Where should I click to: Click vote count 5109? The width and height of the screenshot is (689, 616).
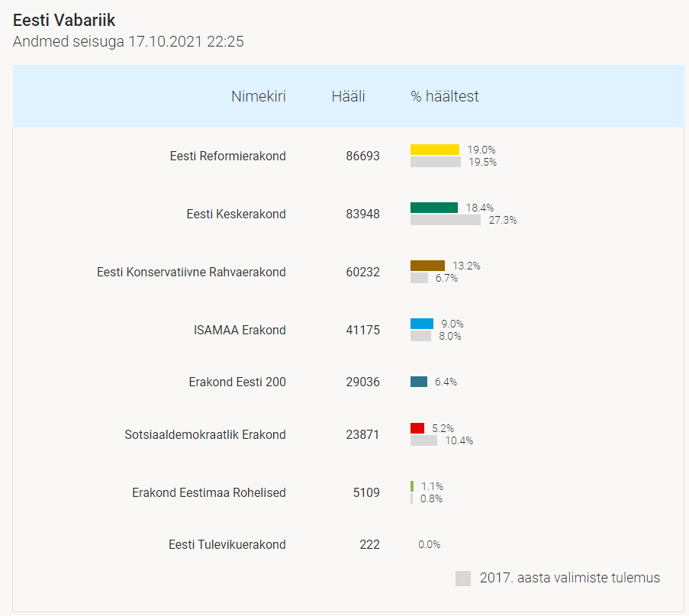tap(366, 493)
